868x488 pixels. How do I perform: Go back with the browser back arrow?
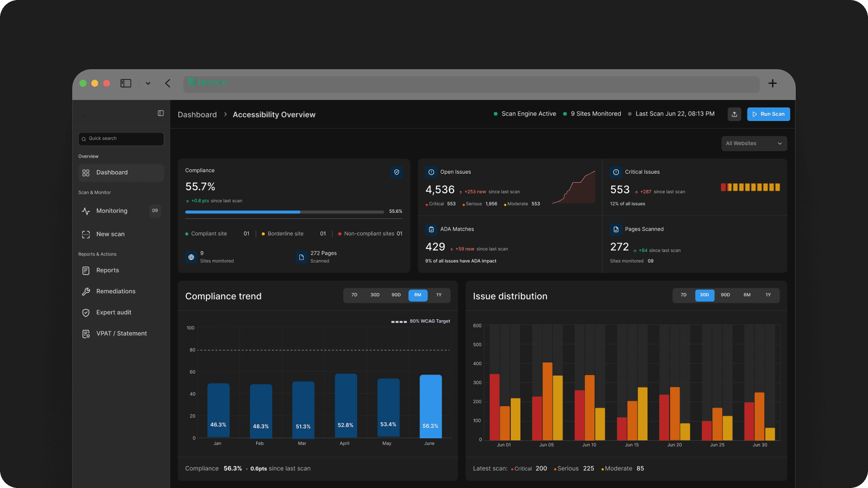168,83
